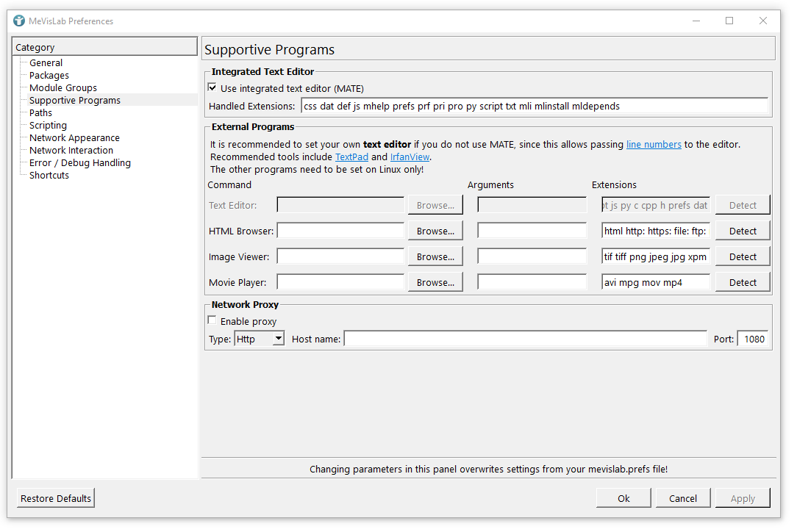Open the TextPad link
Screen dimensions: 797x532
351,157
